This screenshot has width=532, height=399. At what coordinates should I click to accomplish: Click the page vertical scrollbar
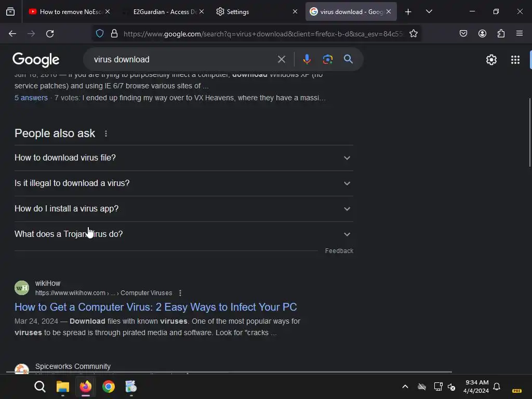pos(529,132)
